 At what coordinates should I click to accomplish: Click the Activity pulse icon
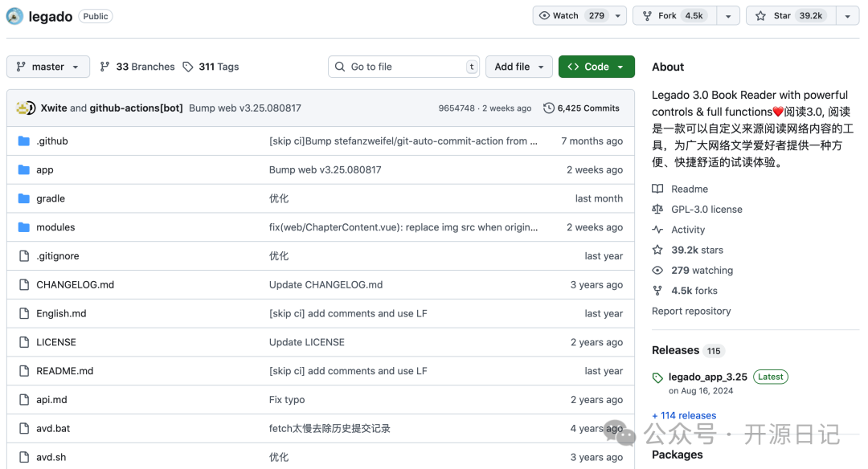click(x=657, y=230)
